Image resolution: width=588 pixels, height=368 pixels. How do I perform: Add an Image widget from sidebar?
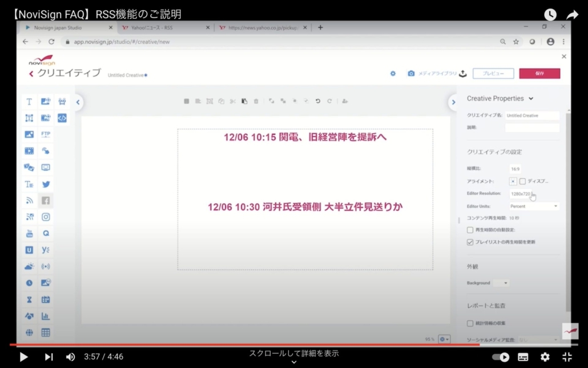pyautogui.click(x=29, y=134)
